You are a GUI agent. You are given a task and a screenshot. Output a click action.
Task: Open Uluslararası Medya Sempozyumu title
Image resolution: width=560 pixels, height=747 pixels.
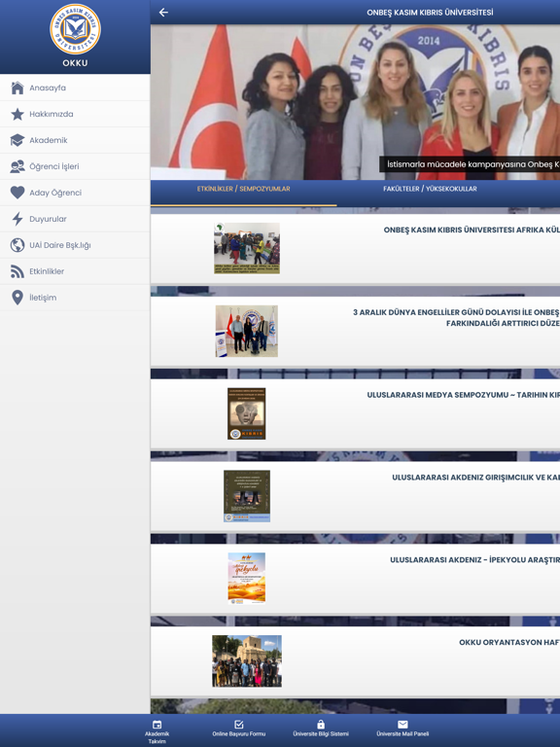coord(464,395)
